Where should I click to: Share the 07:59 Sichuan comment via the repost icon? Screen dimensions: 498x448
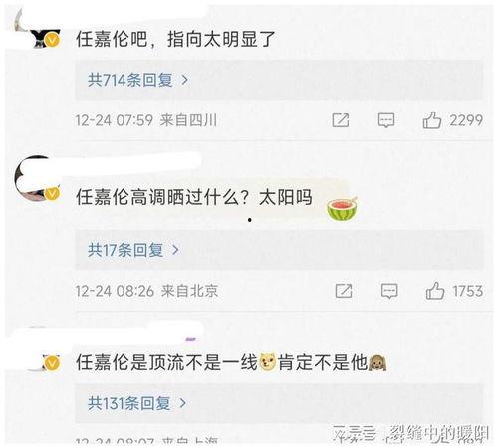[x=341, y=120]
